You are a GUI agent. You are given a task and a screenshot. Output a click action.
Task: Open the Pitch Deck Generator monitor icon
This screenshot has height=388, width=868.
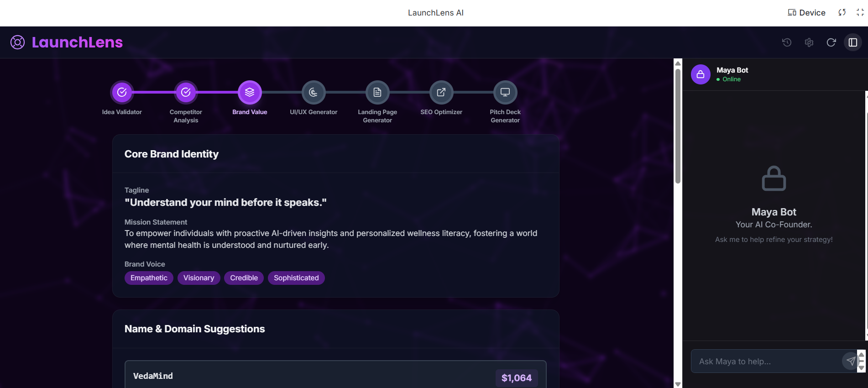point(505,92)
